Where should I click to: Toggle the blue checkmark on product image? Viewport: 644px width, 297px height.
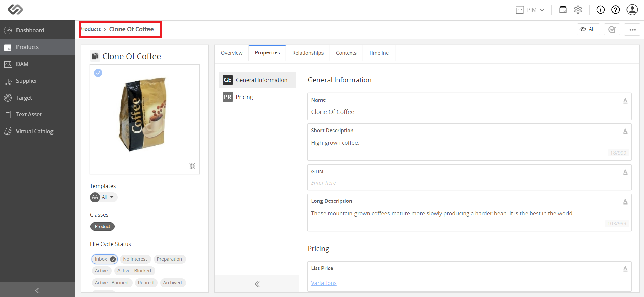coord(98,73)
